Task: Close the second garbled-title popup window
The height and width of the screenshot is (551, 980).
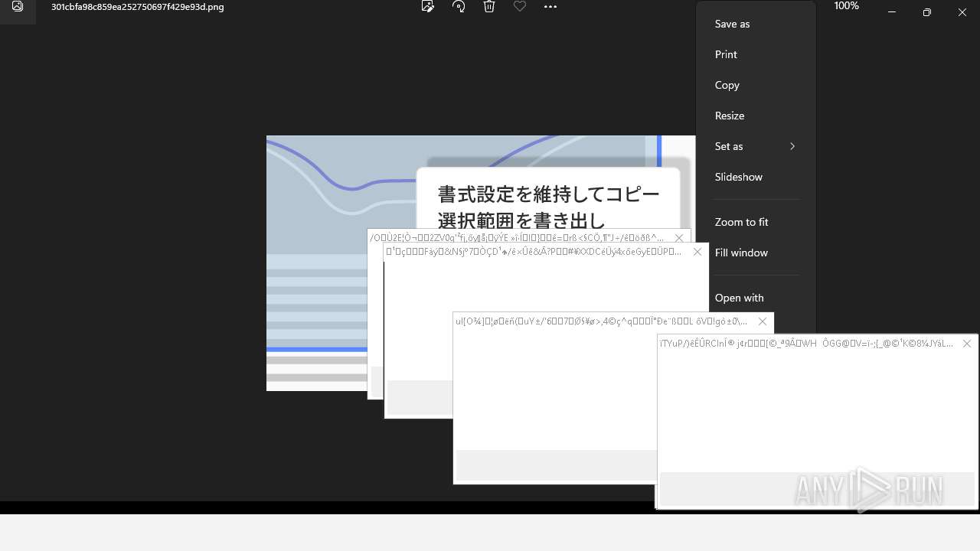Action: 697,252
